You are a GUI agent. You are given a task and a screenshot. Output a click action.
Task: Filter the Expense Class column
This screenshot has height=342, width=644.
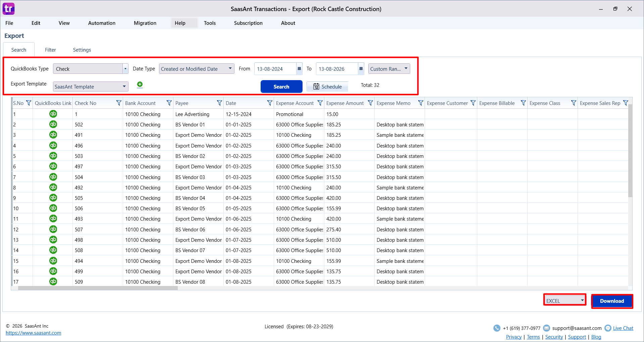574,103
